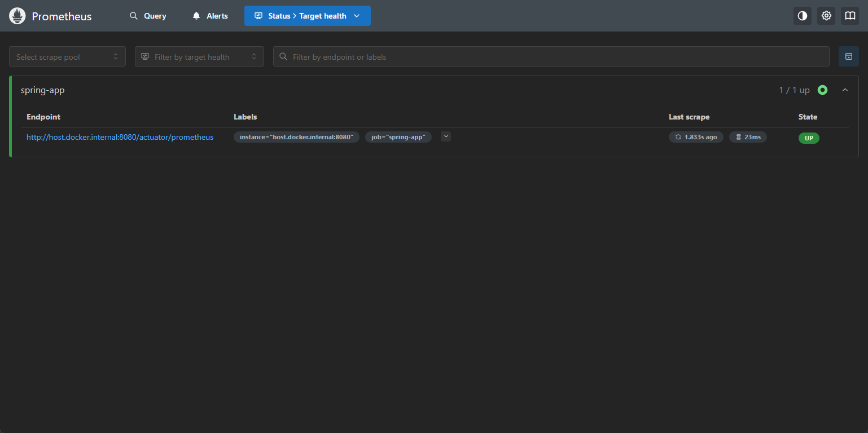Click the last scrape refresh time badge
The height and width of the screenshot is (433, 868).
point(696,137)
